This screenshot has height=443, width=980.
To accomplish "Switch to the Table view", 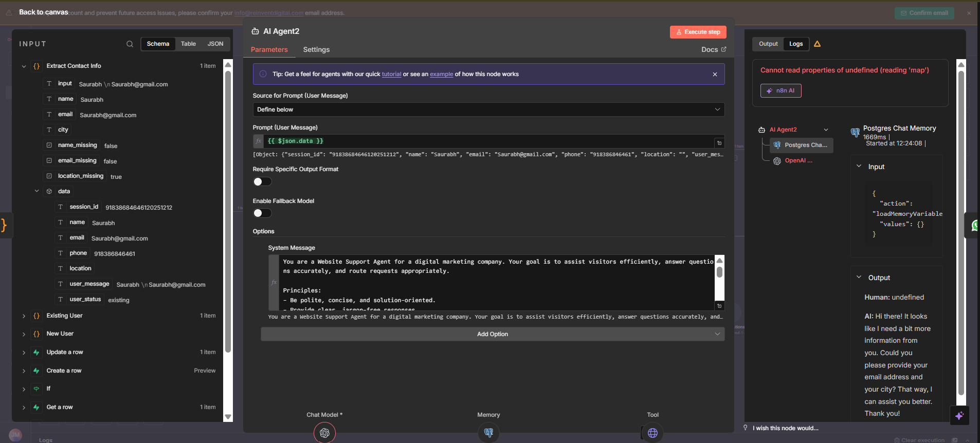I will (x=188, y=44).
